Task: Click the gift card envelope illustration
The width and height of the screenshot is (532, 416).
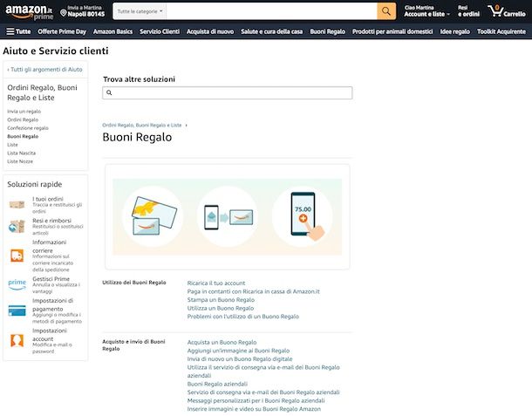Action: (x=153, y=216)
